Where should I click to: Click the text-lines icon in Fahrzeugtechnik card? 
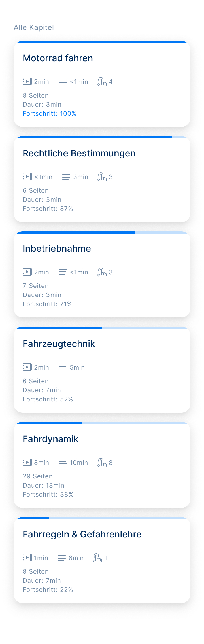tap(63, 367)
